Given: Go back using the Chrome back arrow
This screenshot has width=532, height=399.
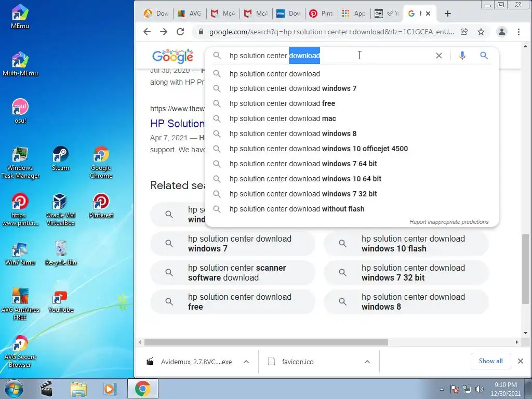Looking at the screenshot, I should [147, 32].
